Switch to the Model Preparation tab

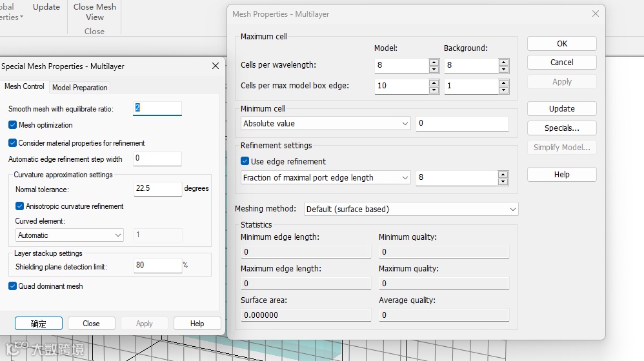pyautogui.click(x=80, y=88)
